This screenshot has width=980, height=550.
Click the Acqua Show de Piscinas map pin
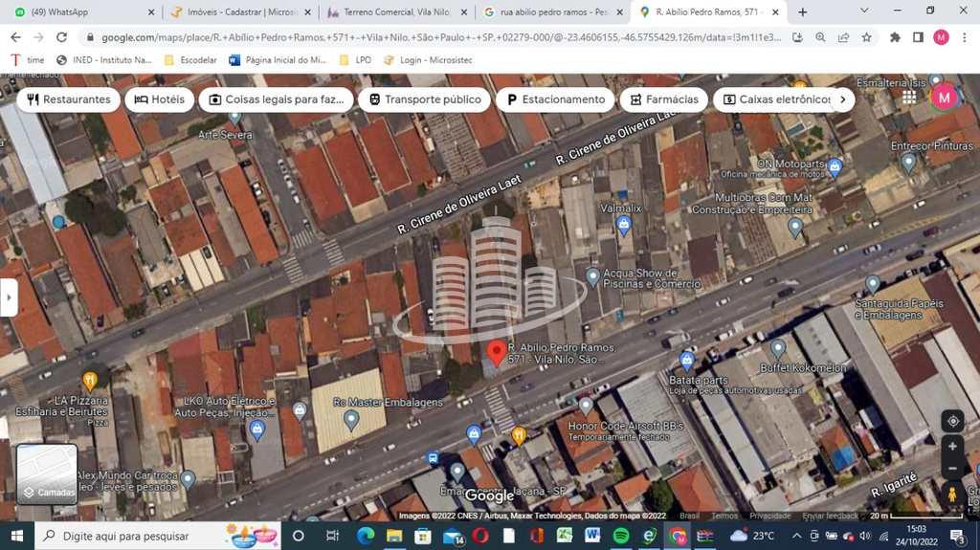(x=592, y=276)
